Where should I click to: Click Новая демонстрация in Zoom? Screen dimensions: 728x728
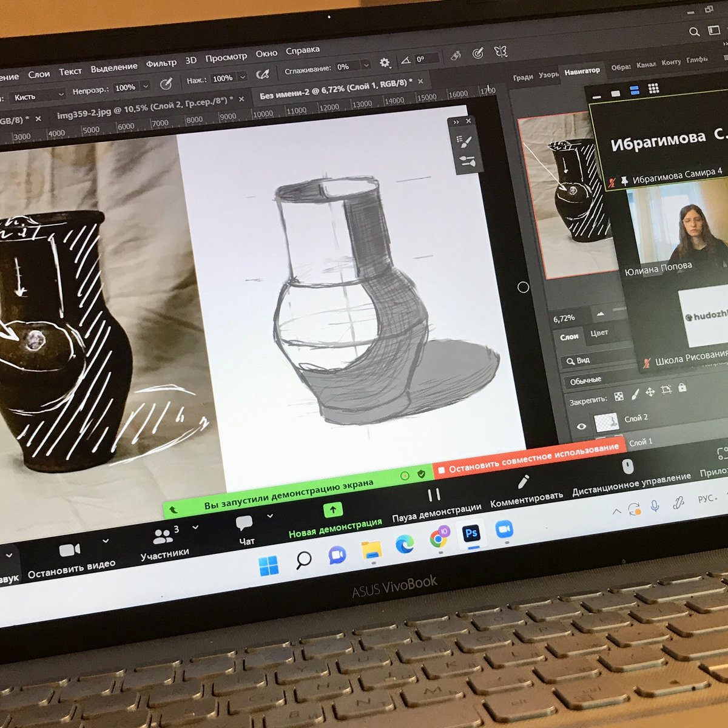334,520
